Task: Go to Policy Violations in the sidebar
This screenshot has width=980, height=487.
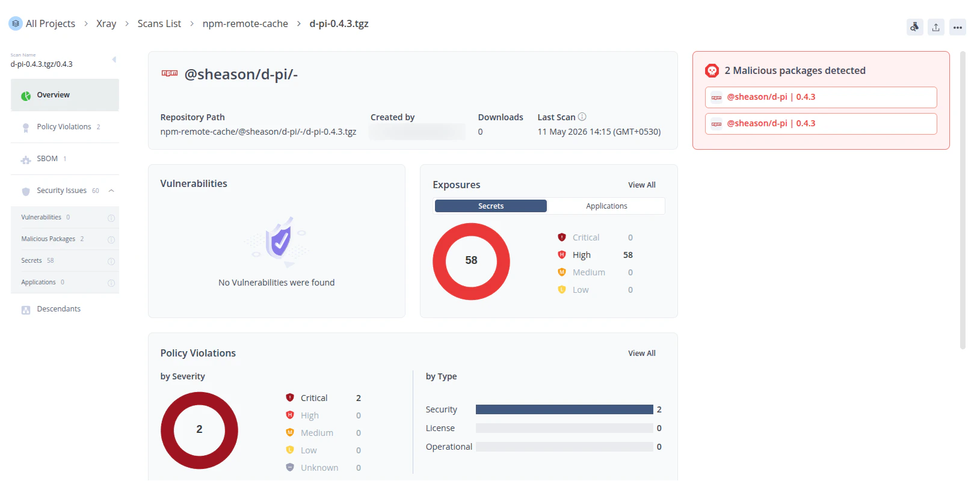Action: pos(65,127)
